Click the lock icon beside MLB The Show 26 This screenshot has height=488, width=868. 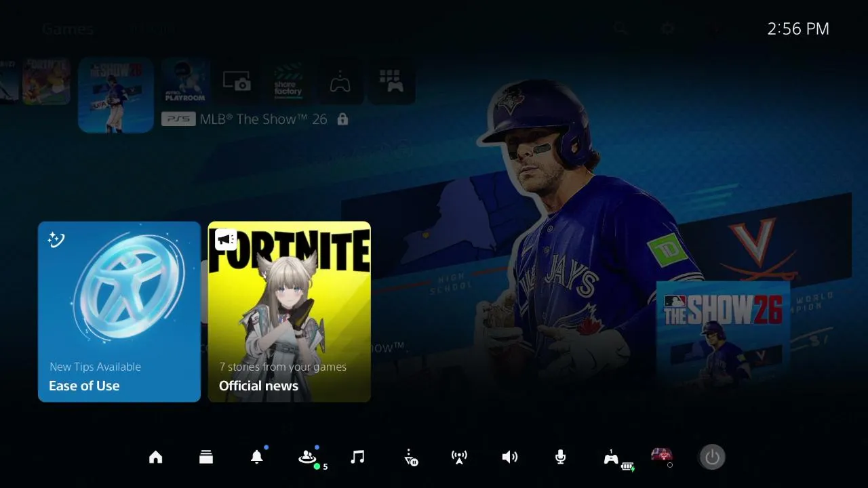[x=342, y=119]
